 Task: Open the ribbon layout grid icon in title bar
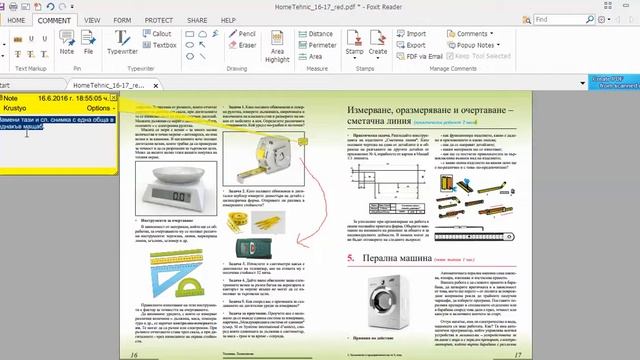(x=608, y=6)
